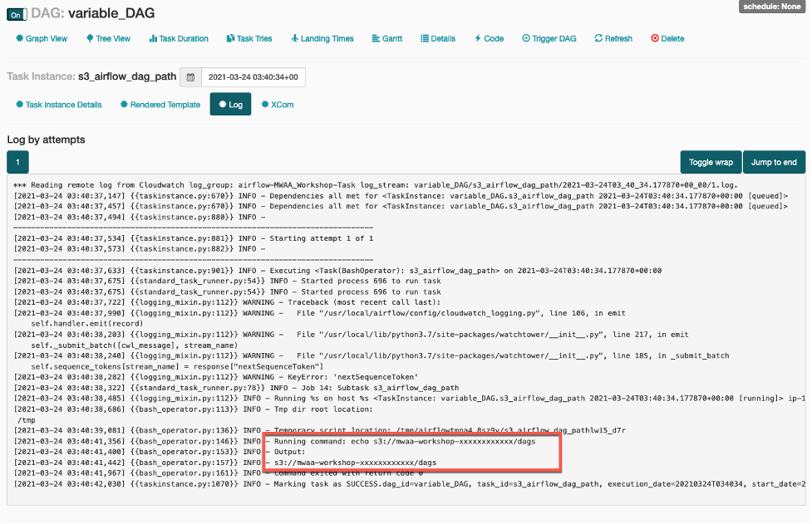Toggle the DAG On/Off switch
812x524 pixels.
click(17, 14)
